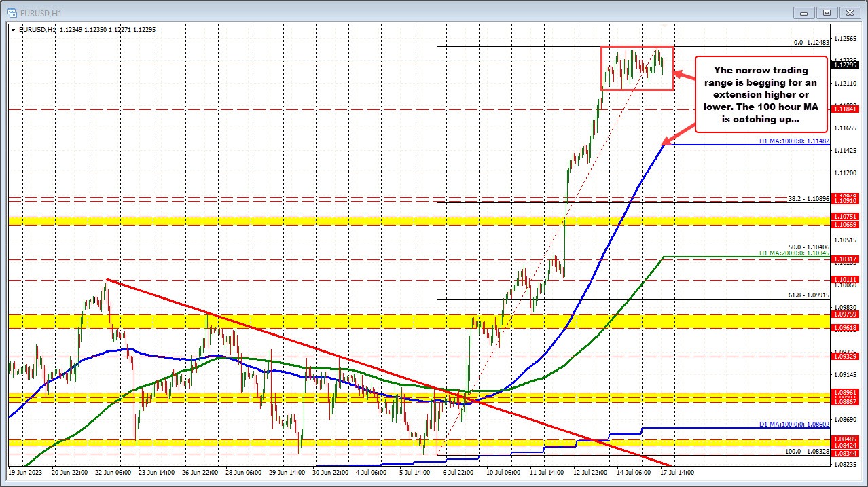Click the current price label 1.12295 on the axis
The image size is (868, 487).
click(x=844, y=65)
